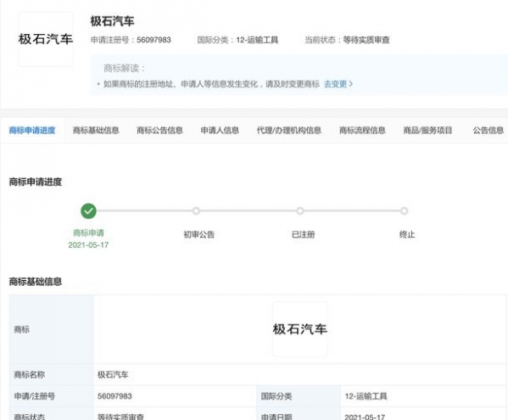Click the 去变更 link
Viewport: 508px width, 420px height.
[x=338, y=84]
